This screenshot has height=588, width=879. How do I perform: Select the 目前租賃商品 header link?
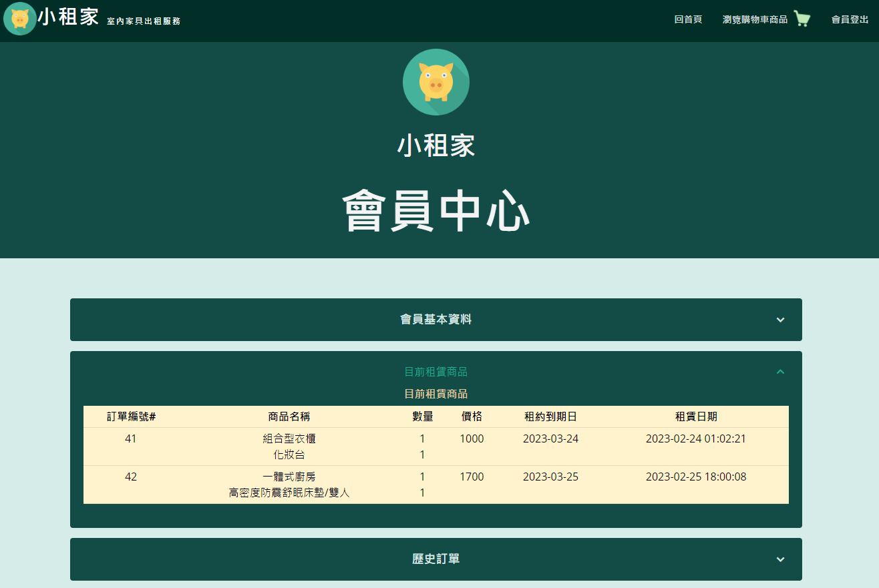tap(436, 372)
